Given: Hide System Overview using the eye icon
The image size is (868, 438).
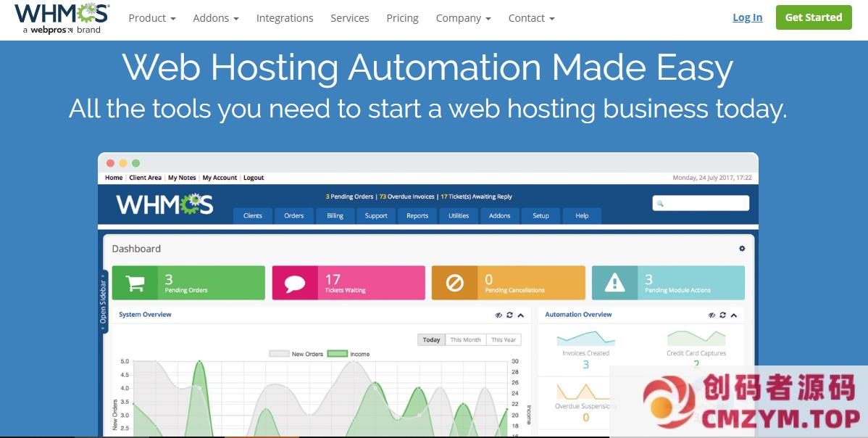Looking at the screenshot, I should click(x=498, y=315).
